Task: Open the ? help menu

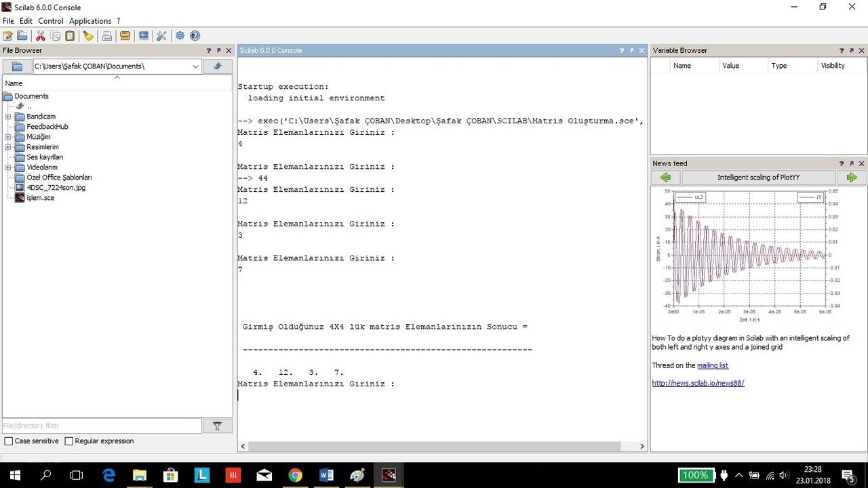Action: (119, 21)
